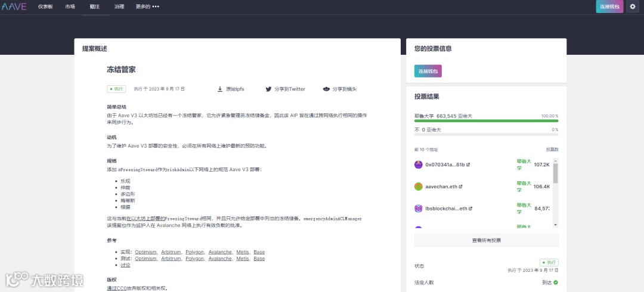Click the 冻结管家 proposal title
Image resolution: width=644 pixels, height=292 pixels.
point(121,69)
